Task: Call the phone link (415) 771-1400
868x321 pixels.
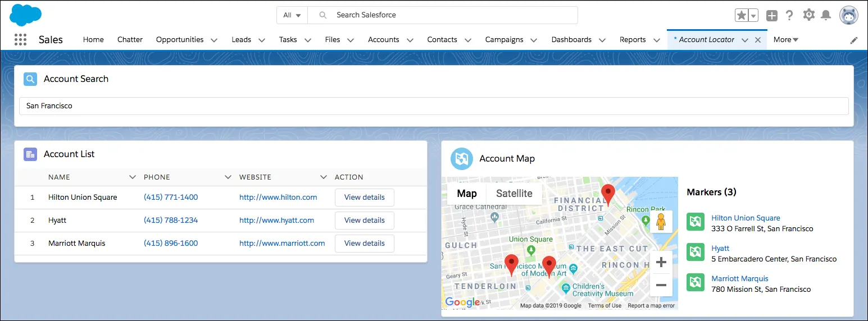Action: point(171,198)
